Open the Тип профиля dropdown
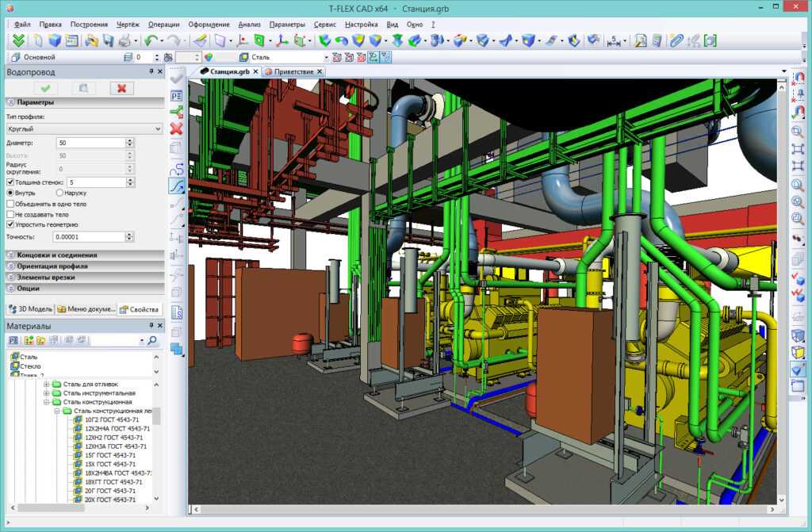Screen dimensions: 812x532 coord(83,128)
